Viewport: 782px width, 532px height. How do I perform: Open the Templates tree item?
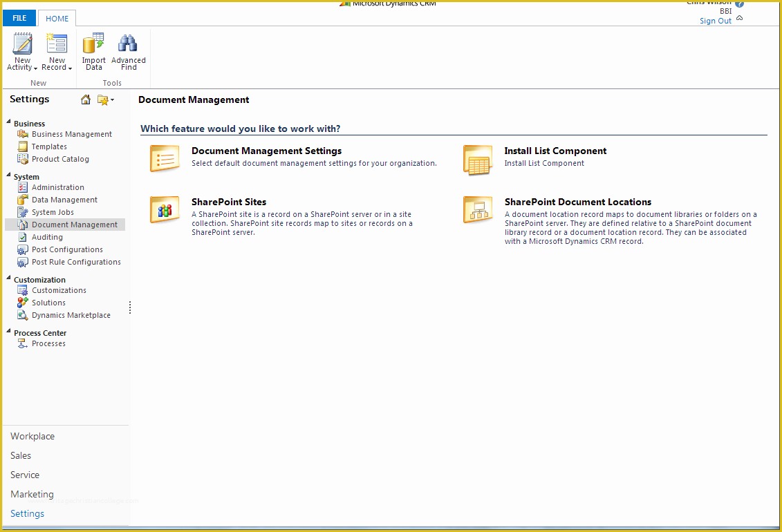[49, 146]
